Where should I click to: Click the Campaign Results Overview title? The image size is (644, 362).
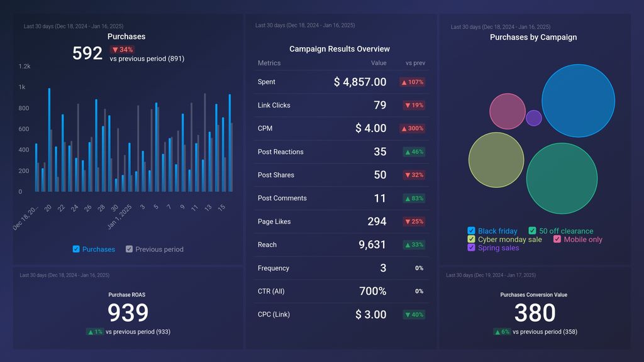point(340,49)
